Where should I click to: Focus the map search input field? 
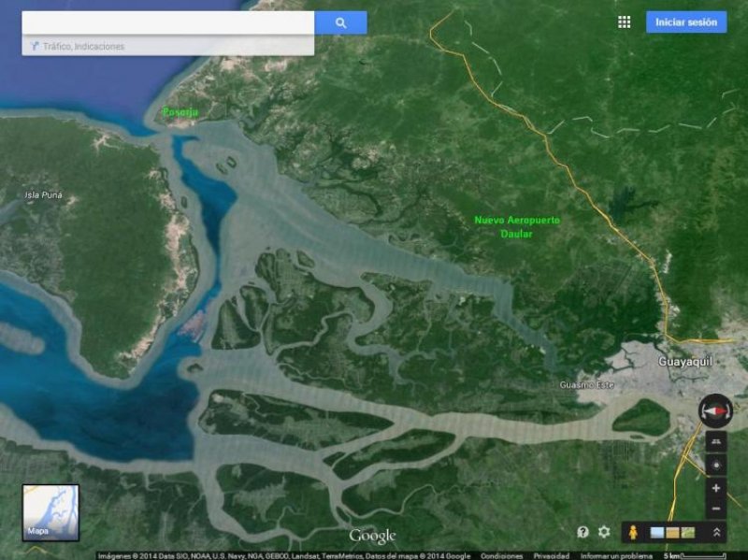168,22
